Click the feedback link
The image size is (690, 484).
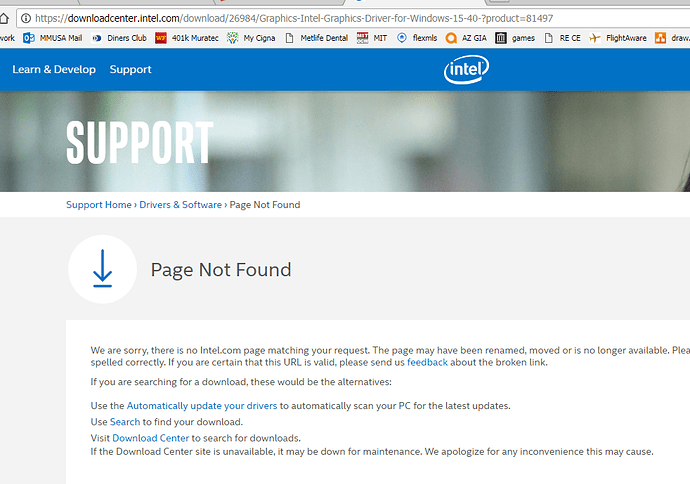(427, 362)
